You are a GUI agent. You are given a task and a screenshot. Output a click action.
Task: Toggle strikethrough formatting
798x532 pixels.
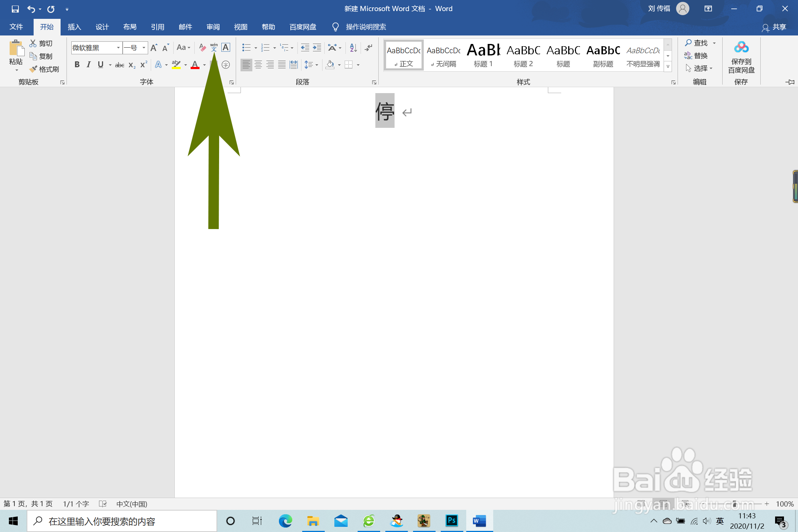(x=119, y=65)
